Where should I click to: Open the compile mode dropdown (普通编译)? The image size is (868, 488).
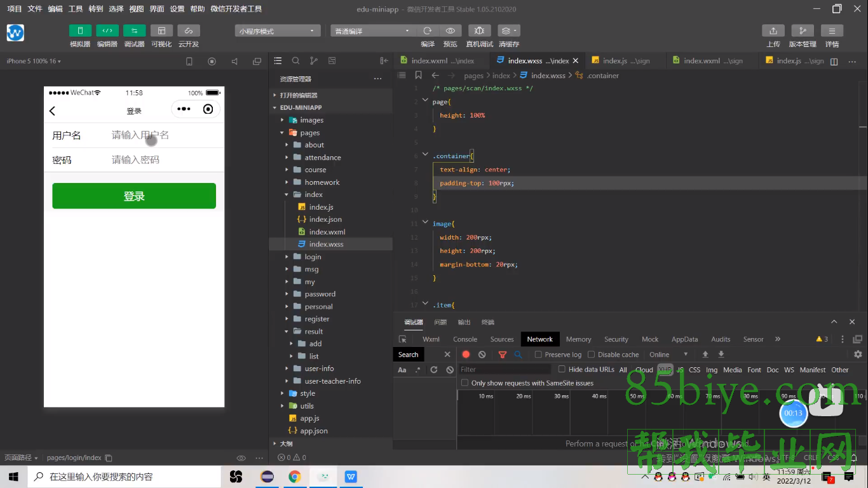pyautogui.click(x=373, y=30)
